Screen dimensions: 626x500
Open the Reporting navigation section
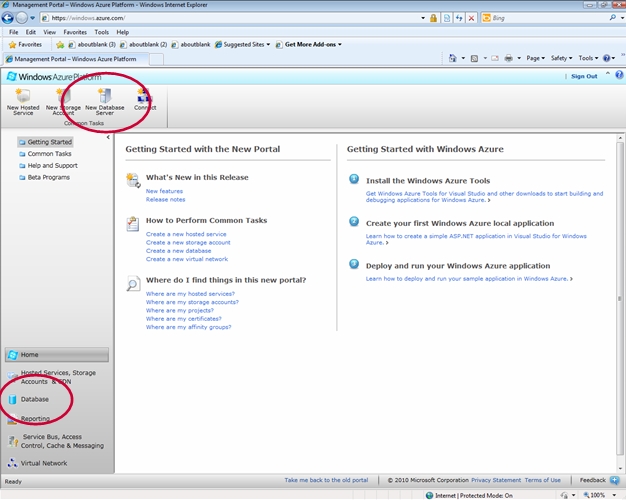[30, 419]
